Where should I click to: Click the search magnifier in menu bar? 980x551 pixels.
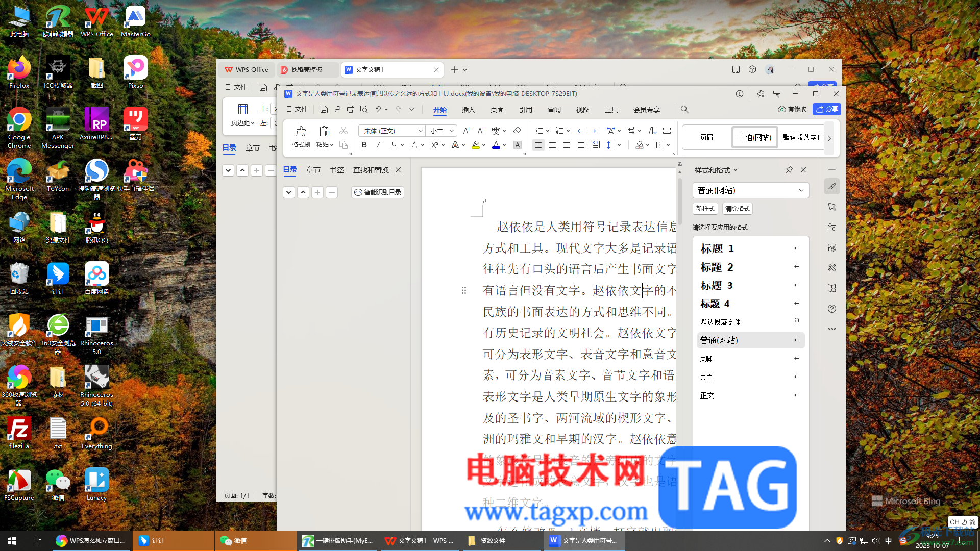[684, 109]
